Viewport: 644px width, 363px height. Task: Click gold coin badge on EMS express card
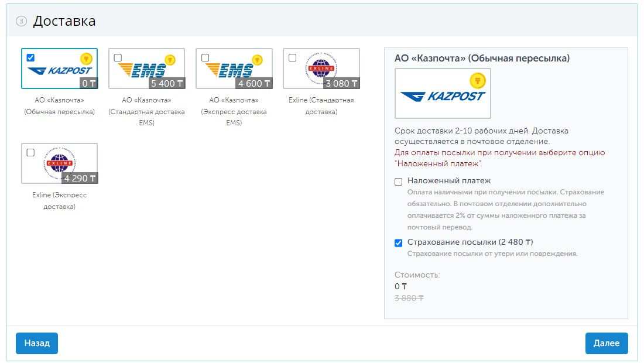[x=257, y=59]
